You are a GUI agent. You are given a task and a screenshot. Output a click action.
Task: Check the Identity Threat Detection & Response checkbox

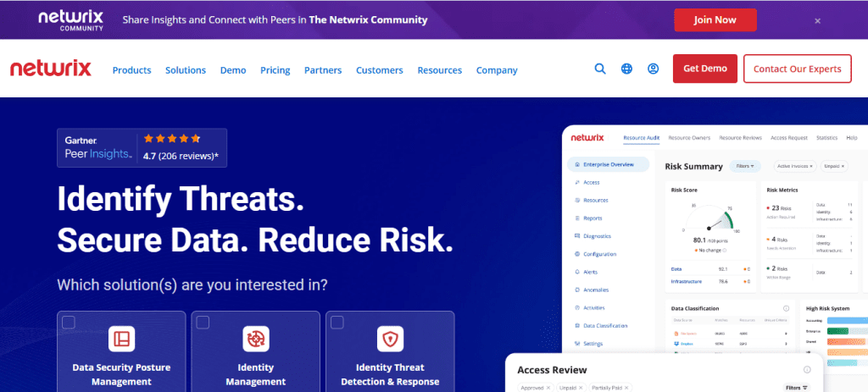[x=337, y=323]
